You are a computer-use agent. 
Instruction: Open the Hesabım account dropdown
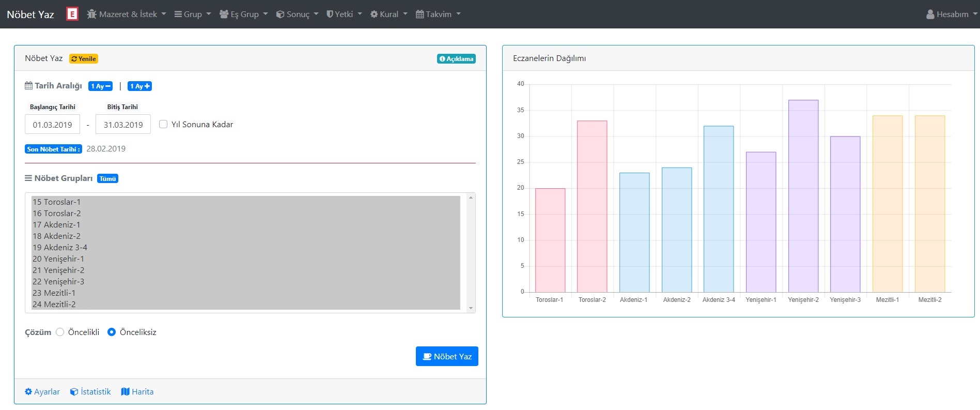tap(952, 14)
